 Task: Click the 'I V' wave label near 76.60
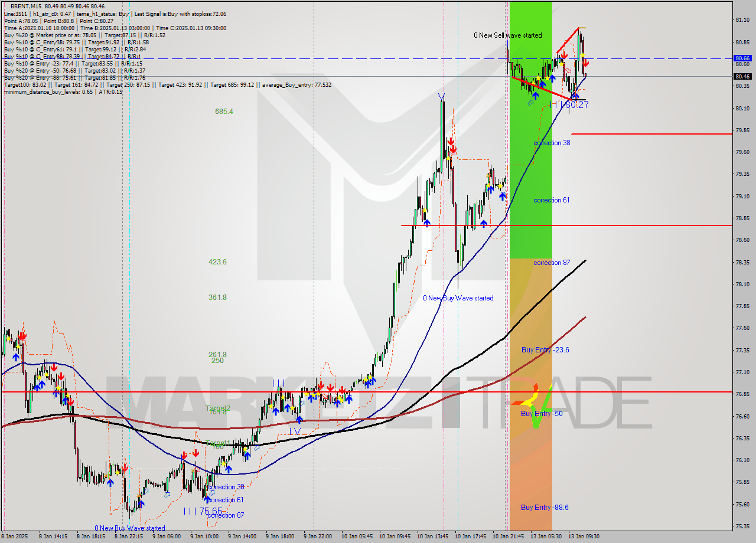coord(295,431)
